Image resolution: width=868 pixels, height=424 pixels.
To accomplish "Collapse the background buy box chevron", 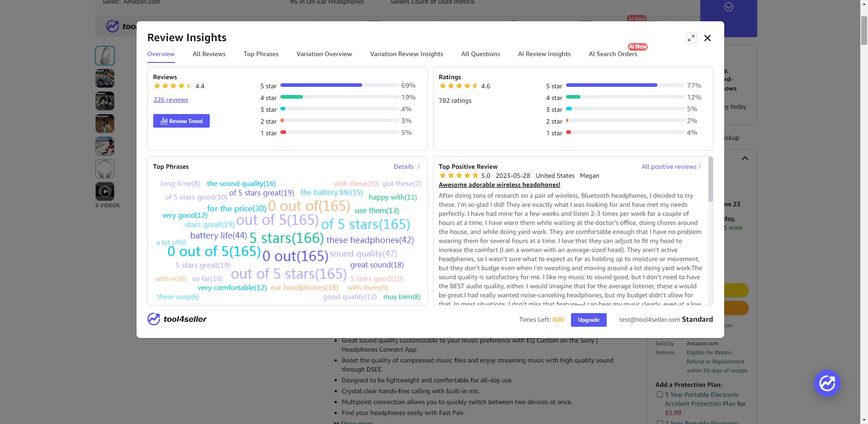I will pos(745,158).
